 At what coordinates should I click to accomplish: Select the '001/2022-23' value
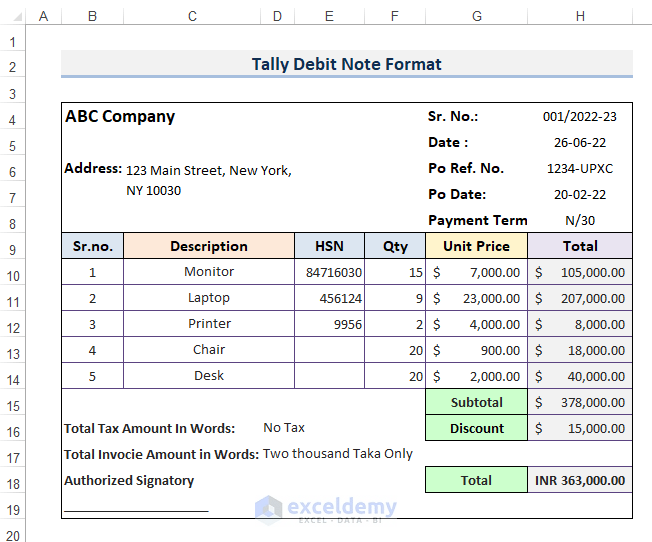pos(580,116)
